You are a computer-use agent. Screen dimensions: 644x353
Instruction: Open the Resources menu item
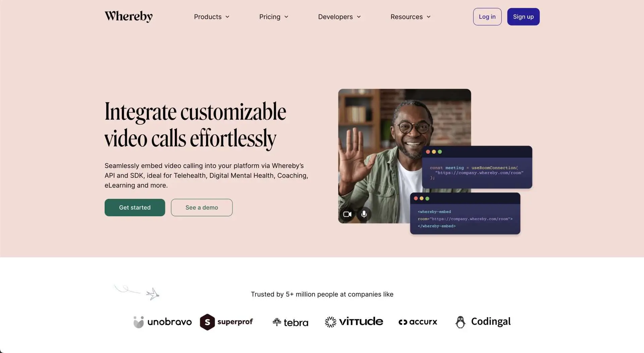(x=411, y=17)
